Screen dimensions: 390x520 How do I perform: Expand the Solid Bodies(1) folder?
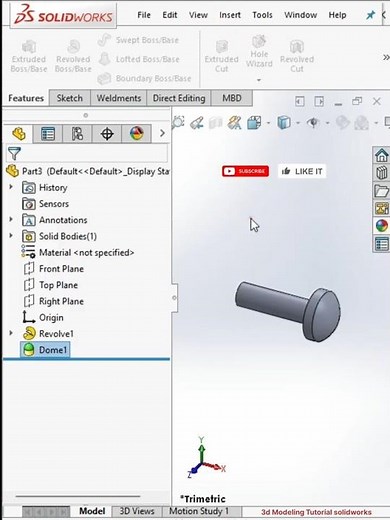point(11,236)
